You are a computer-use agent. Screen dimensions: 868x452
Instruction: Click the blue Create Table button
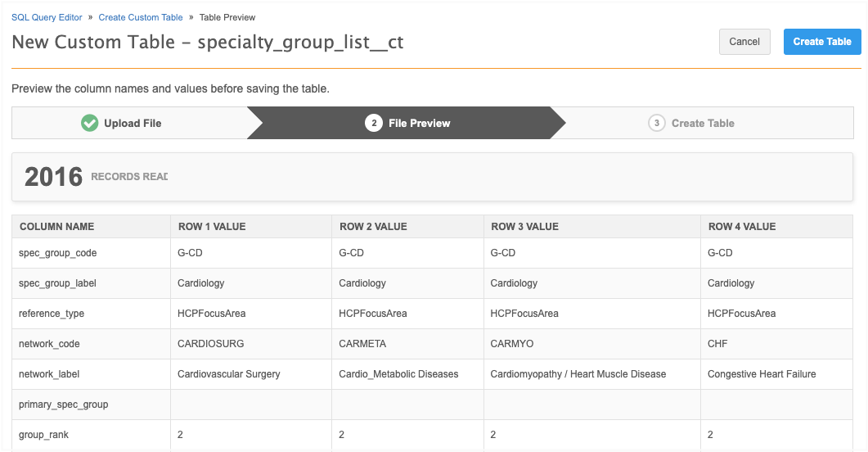[x=821, y=42]
